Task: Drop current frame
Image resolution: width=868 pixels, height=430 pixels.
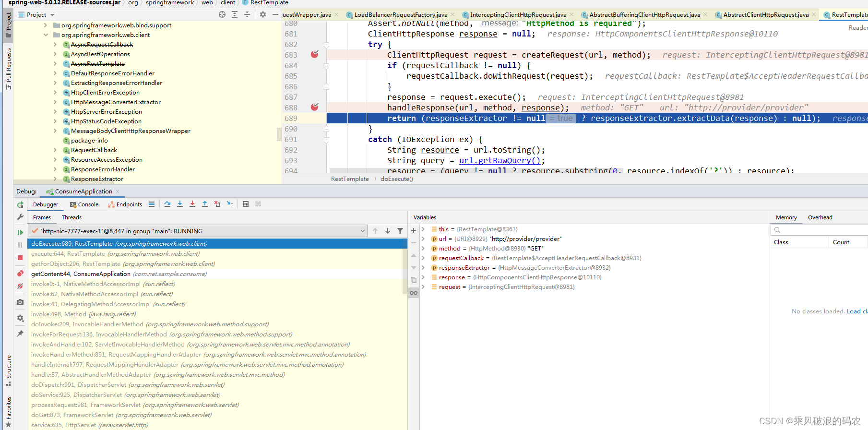Action: [217, 204]
